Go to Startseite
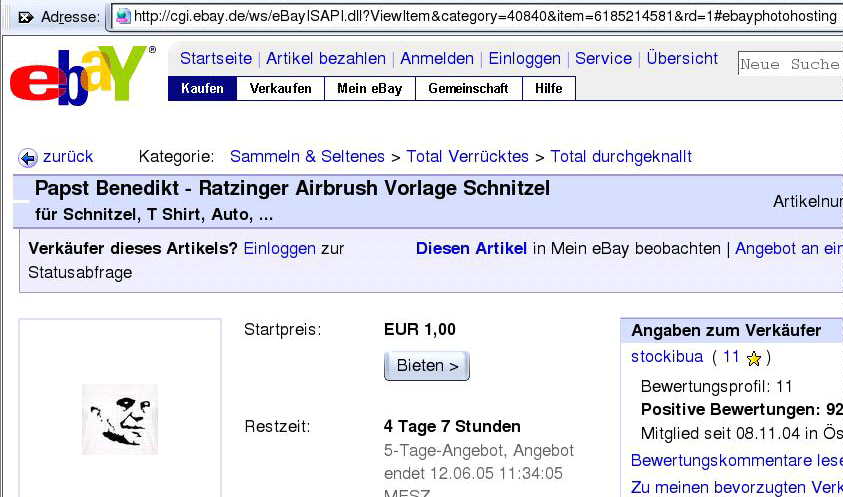 click(216, 58)
